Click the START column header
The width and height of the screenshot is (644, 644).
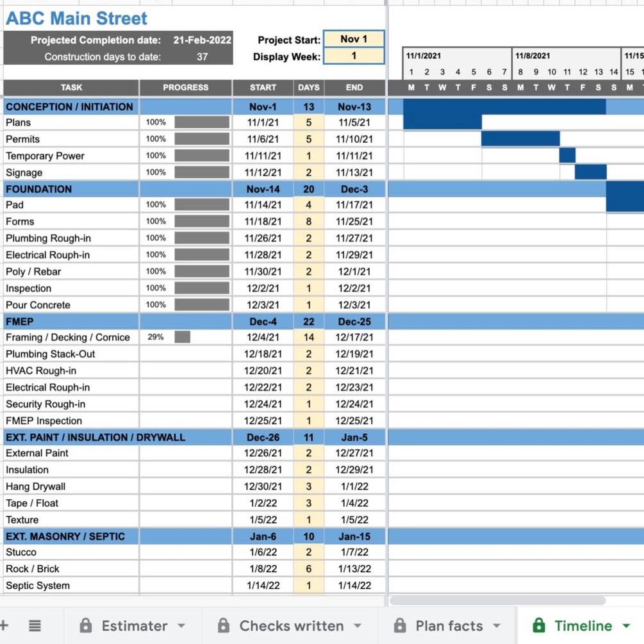(x=263, y=88)
